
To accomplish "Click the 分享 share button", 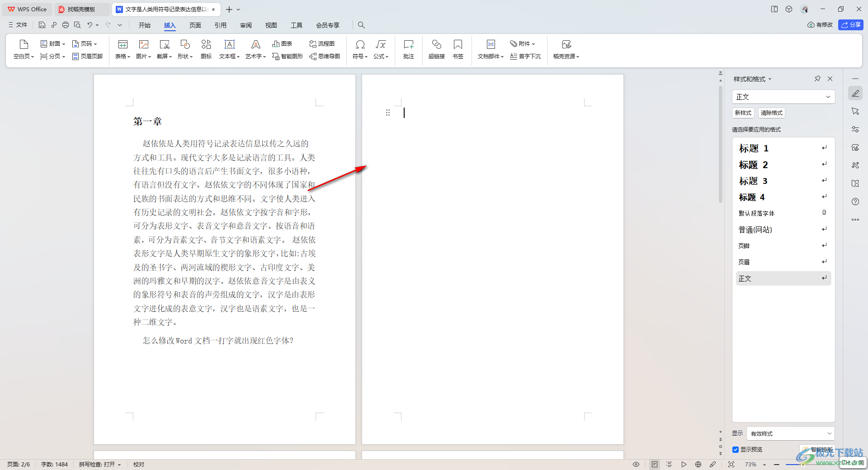I will 850,25.
